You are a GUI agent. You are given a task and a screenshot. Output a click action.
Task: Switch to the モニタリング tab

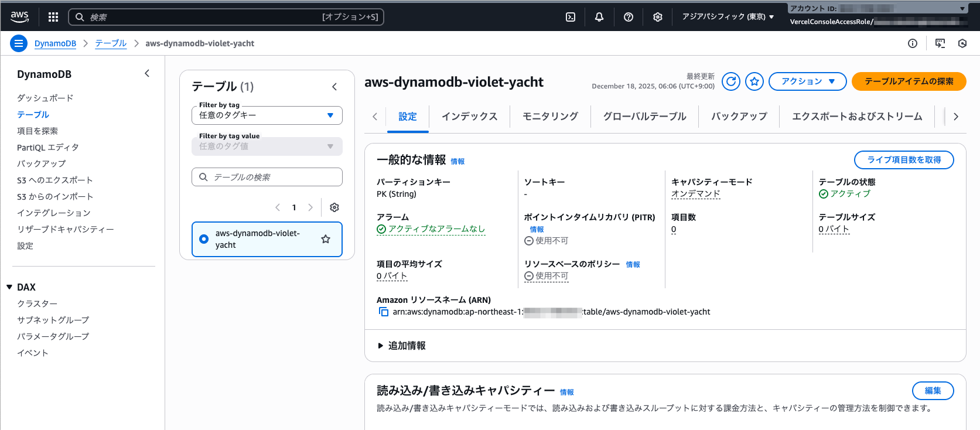(550, 117)
